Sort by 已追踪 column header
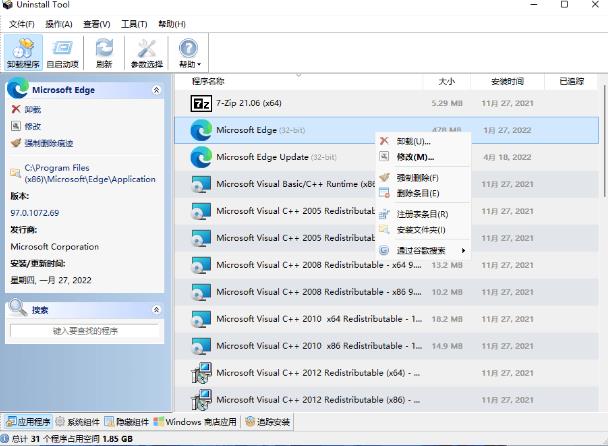The image size is (608, 446). [571, 81]
